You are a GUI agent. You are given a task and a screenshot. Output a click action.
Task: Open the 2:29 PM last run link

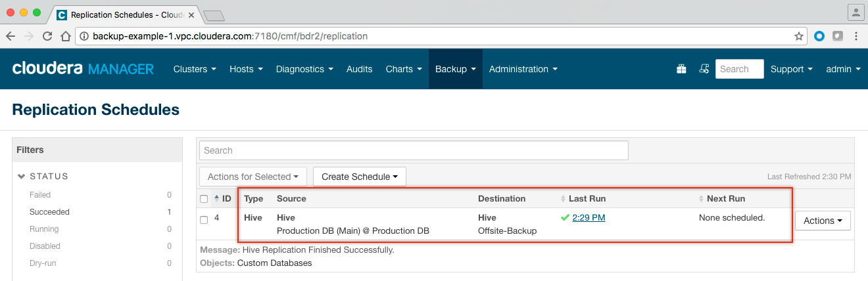point(589,218)
